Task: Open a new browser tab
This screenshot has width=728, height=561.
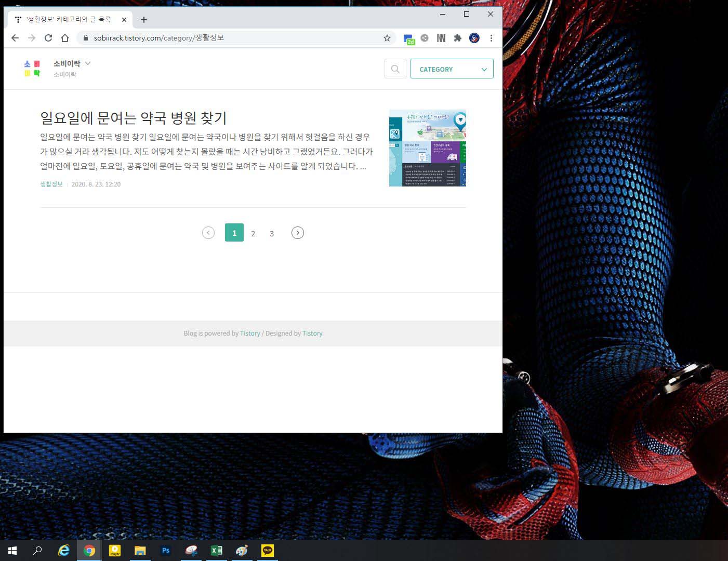Action: [144, 20]
